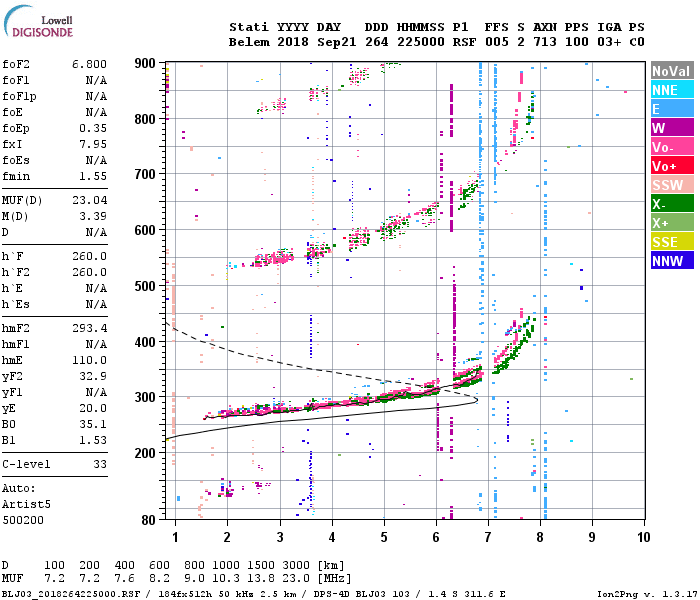The width and height of the screenshot is (700, 600).
Task: Click the yE value 20.0
Action: click(93, 408)
